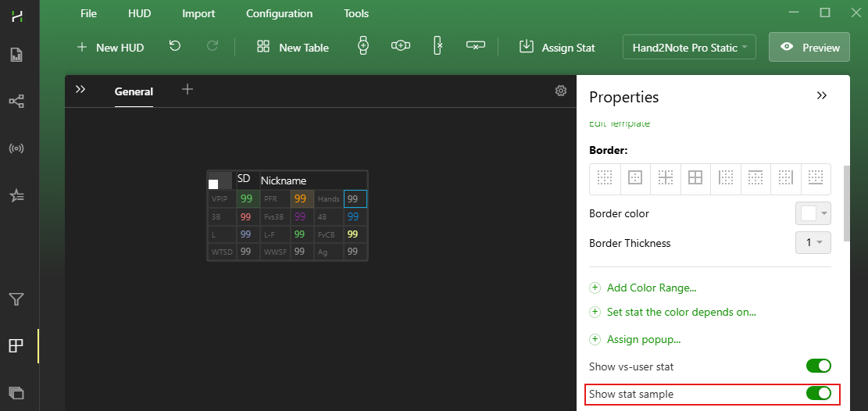
Task: Open the HUD menu
Action: click(140, 14)
